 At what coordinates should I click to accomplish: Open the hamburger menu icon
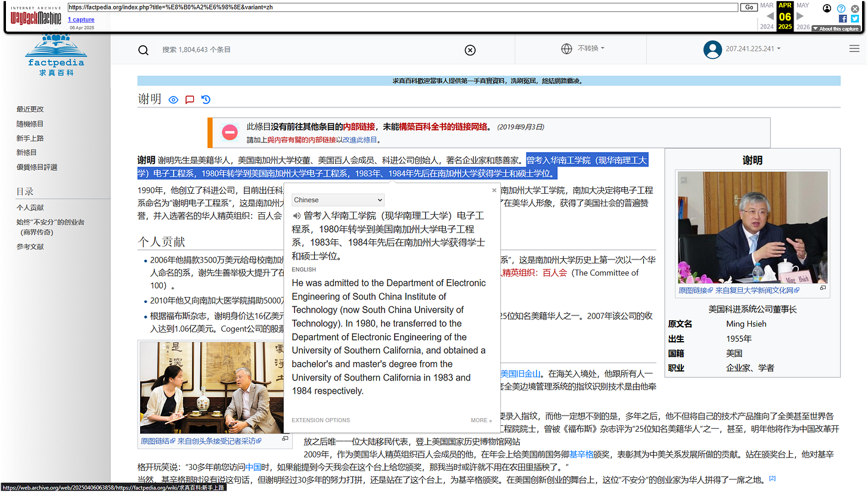tap(854, 49)
